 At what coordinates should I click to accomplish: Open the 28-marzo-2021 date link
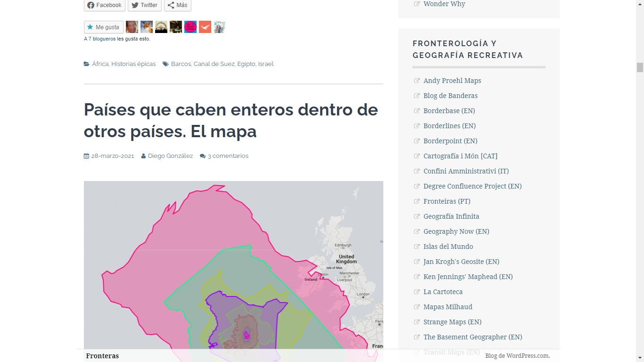113,156
